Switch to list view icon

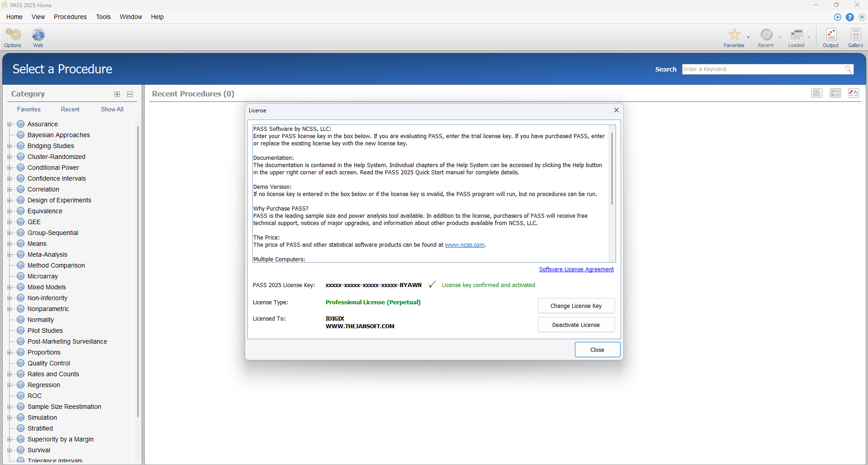(817, 93)
